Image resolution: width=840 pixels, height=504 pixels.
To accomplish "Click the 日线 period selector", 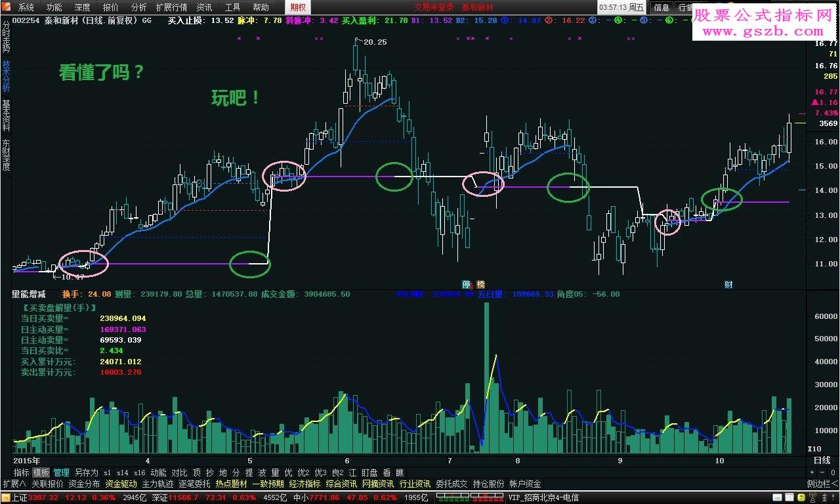I will (822, 460).
